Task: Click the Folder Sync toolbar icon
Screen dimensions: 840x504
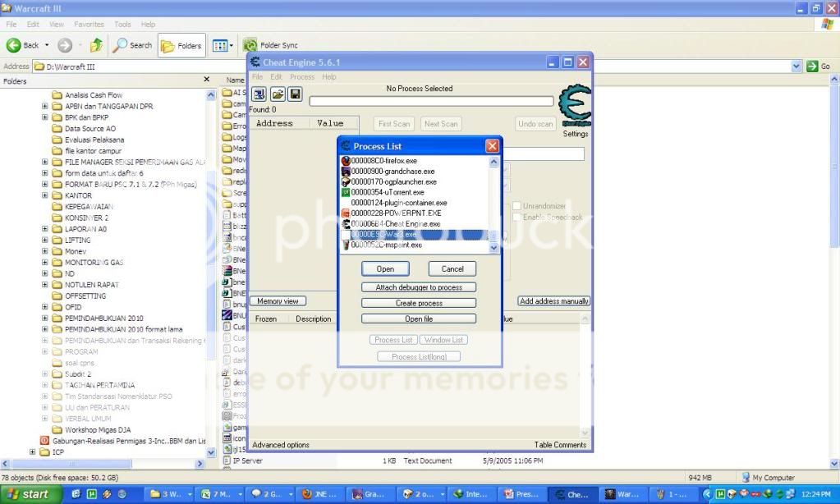Action: pyautogui.click(x=250, y=45)
